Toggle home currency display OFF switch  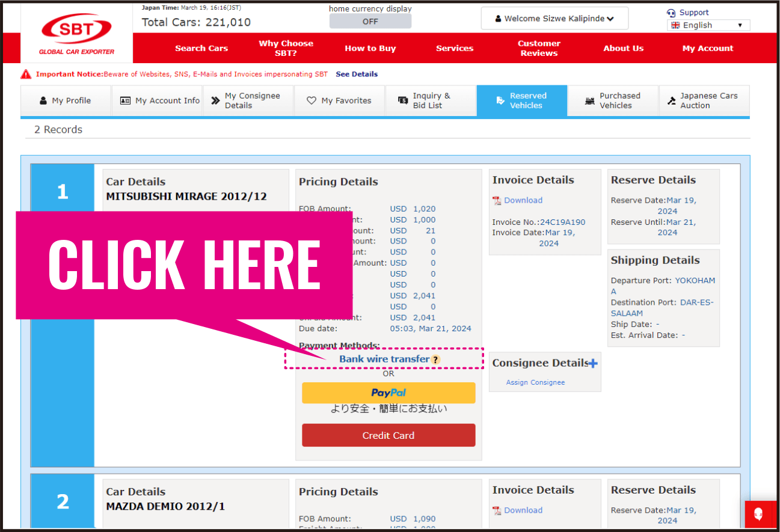pos(370,21)
